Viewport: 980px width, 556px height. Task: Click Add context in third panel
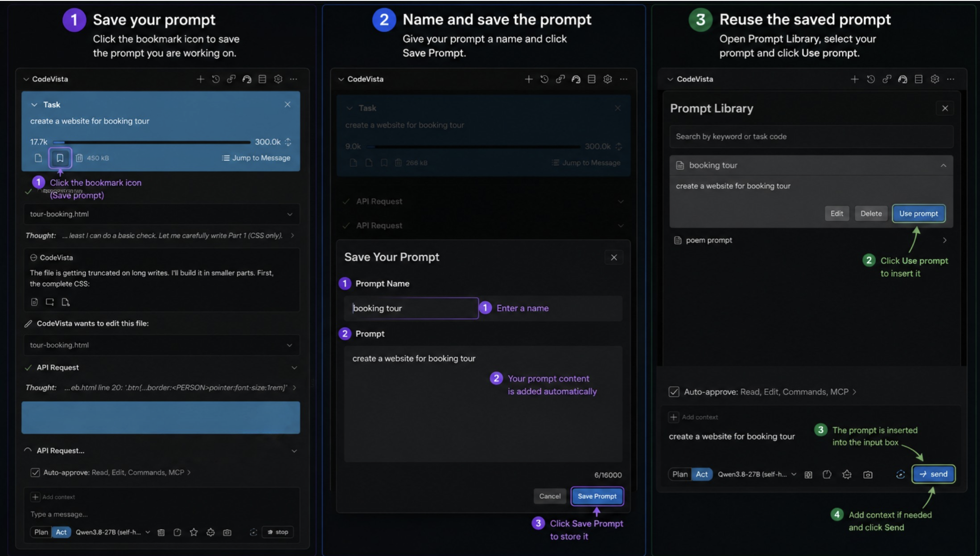click(x=693, y=417)
